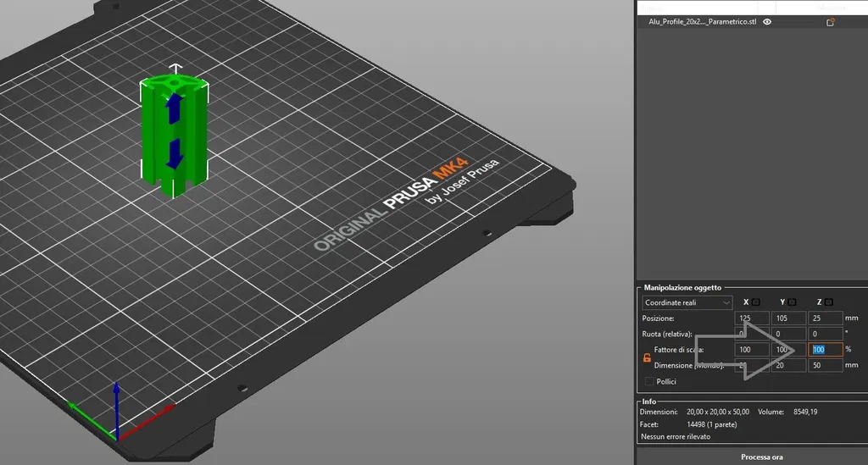Click the Y axis reset icon
Screen dimensions: 868x465
pyautogui.click(x=793, y=302)
